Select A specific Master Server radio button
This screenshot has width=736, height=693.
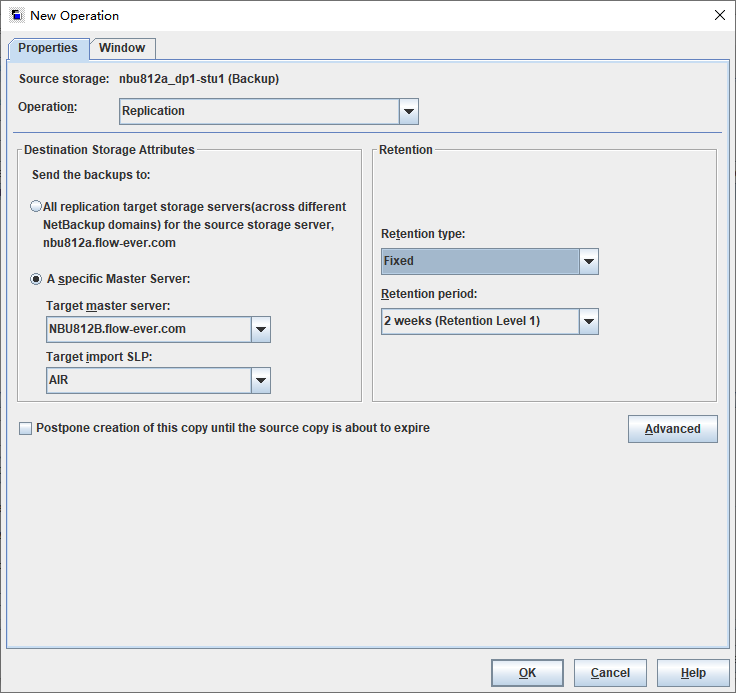pos(36,279)
